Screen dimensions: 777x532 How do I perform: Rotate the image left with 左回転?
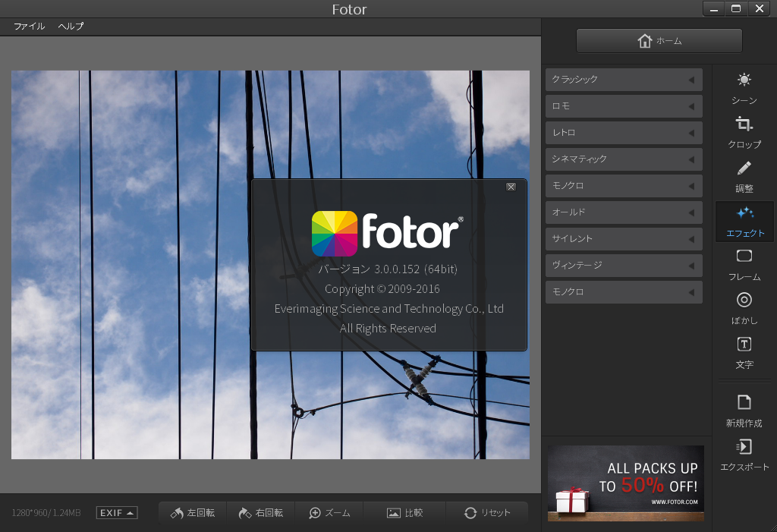coord(192,512)
